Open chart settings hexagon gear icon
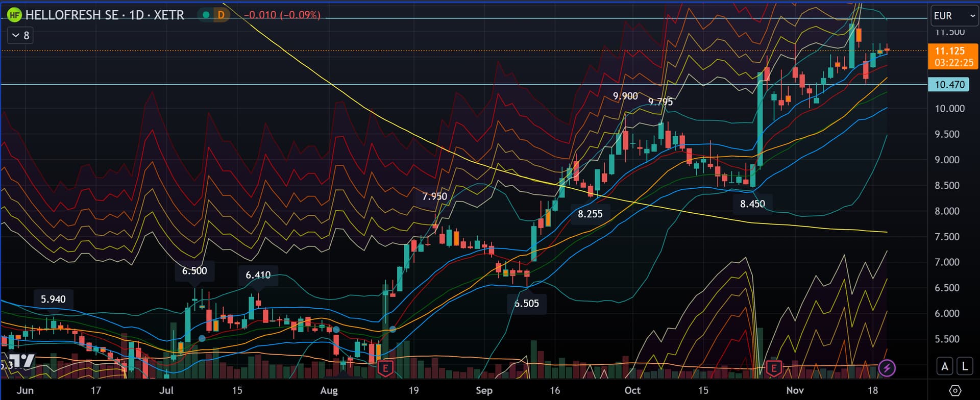980x400 pixels. tap(954, 391)
